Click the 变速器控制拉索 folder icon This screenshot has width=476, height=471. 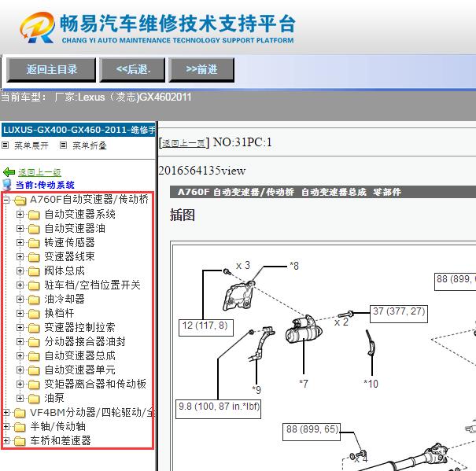coord(34,328)
